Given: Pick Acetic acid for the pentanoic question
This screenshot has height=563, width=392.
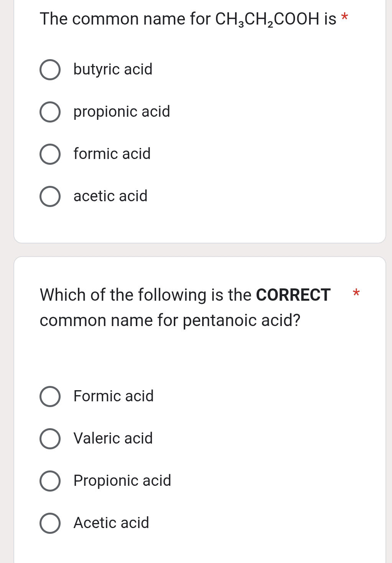Looking at the screenshot, I should point(51,523).
